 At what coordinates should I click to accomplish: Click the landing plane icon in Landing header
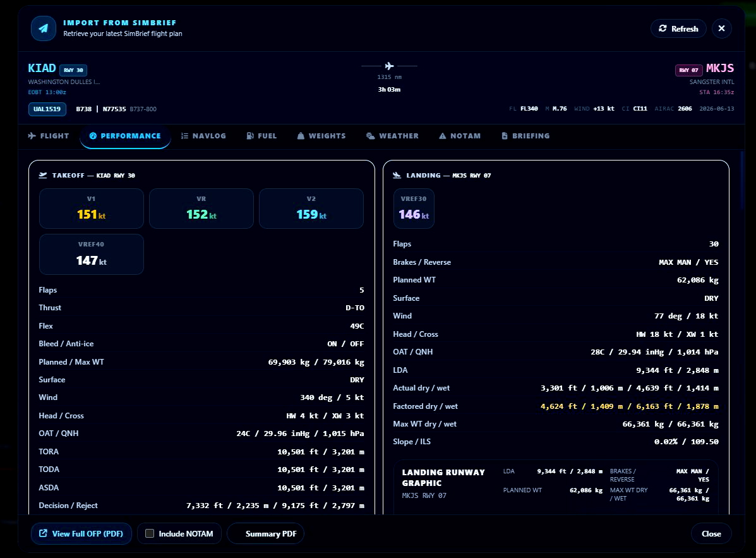click(x=397, y=175)
